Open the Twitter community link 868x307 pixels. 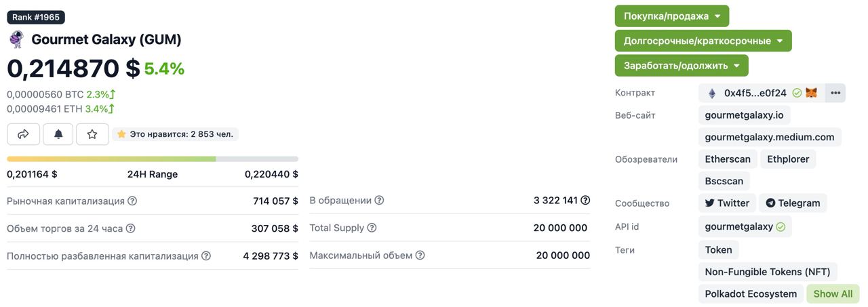[x=727, y=203]
